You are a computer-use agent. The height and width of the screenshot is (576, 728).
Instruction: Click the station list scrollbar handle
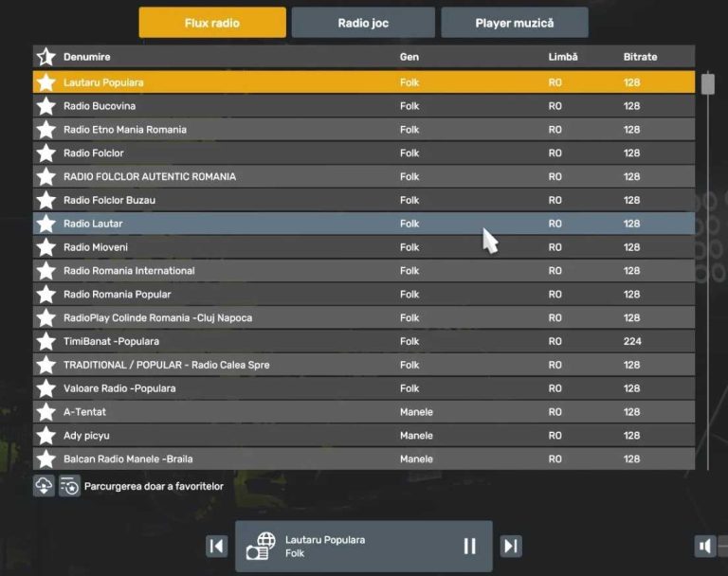pos(707,84)
